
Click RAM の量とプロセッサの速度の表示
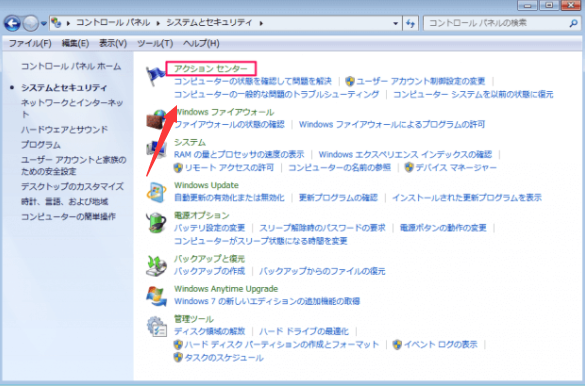pos(239,154)
